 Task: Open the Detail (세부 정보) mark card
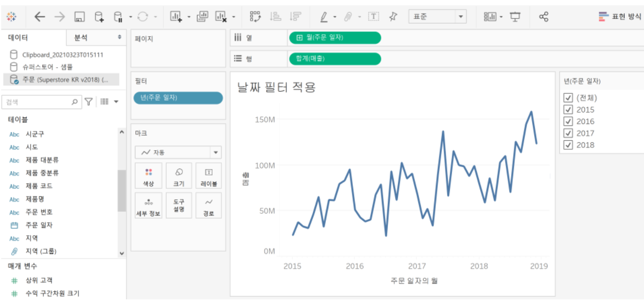(148, 205)
